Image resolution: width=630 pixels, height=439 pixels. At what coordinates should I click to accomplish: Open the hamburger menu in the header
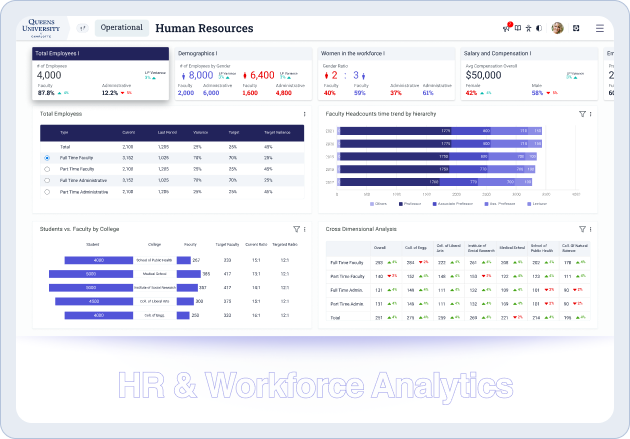599,29
